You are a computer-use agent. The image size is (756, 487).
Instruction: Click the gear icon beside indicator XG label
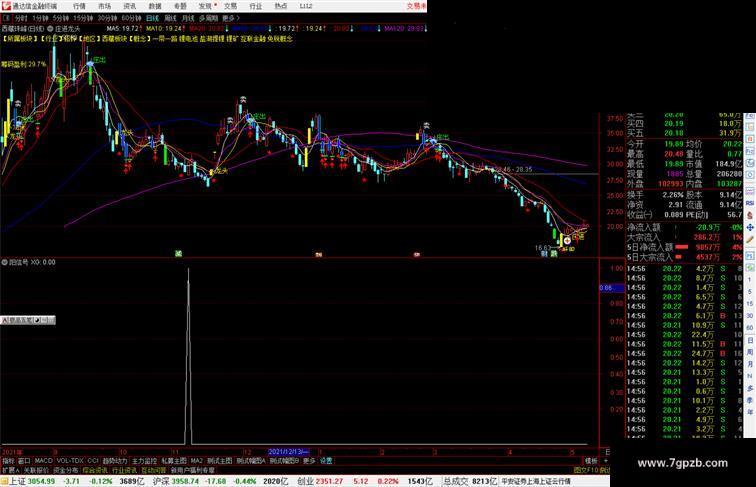4,262
